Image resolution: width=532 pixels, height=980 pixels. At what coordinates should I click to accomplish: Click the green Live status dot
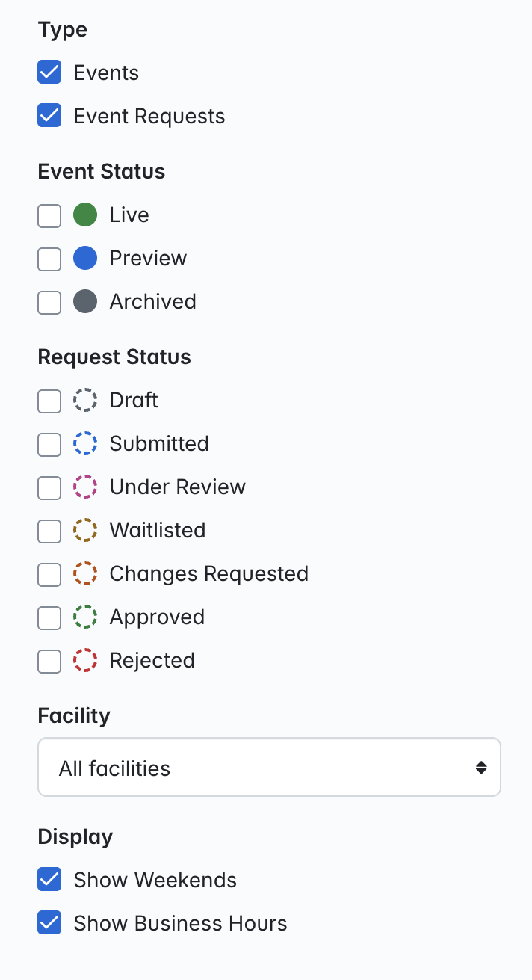85,215
